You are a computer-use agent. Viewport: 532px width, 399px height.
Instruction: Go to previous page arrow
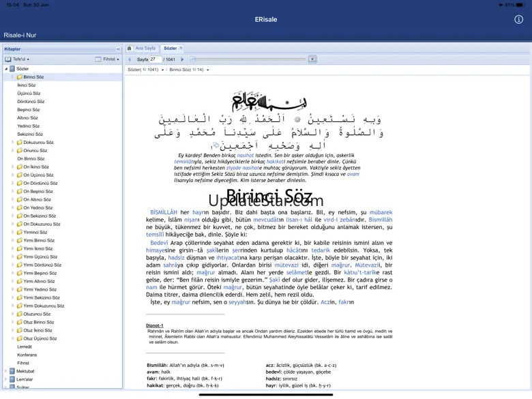130,59
